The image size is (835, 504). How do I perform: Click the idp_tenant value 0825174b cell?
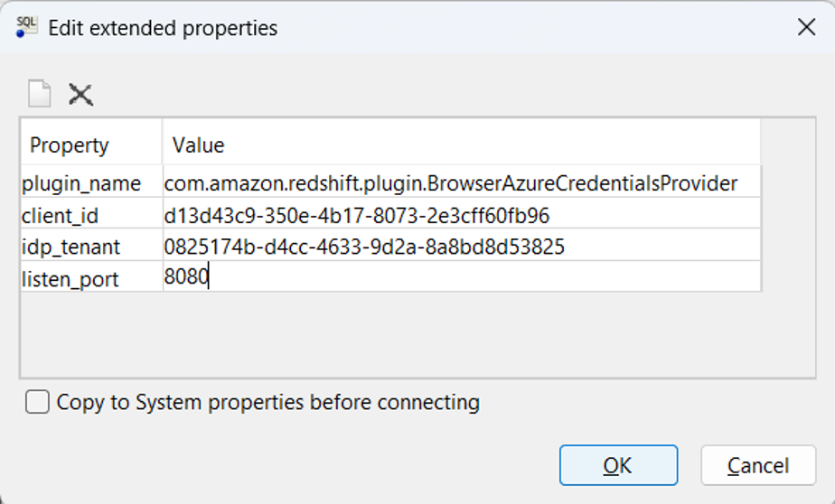click(x=364, y=247)
